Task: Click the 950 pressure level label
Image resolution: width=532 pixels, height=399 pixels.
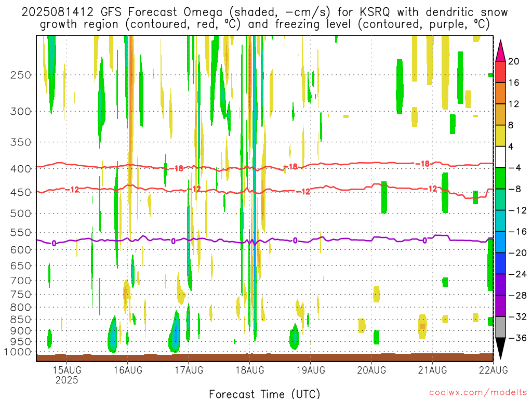Action: tap(21, 342)
